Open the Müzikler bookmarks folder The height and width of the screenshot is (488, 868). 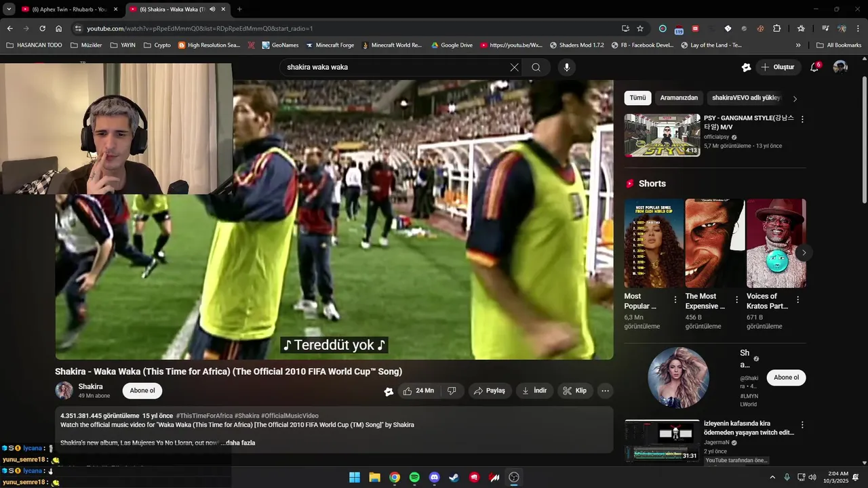click(86, 45)
